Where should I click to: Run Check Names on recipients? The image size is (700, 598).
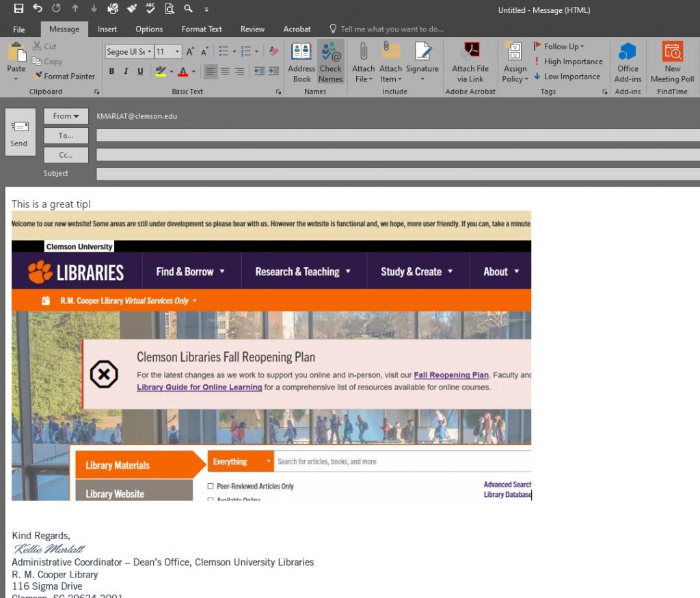click(x=331, y=62)
